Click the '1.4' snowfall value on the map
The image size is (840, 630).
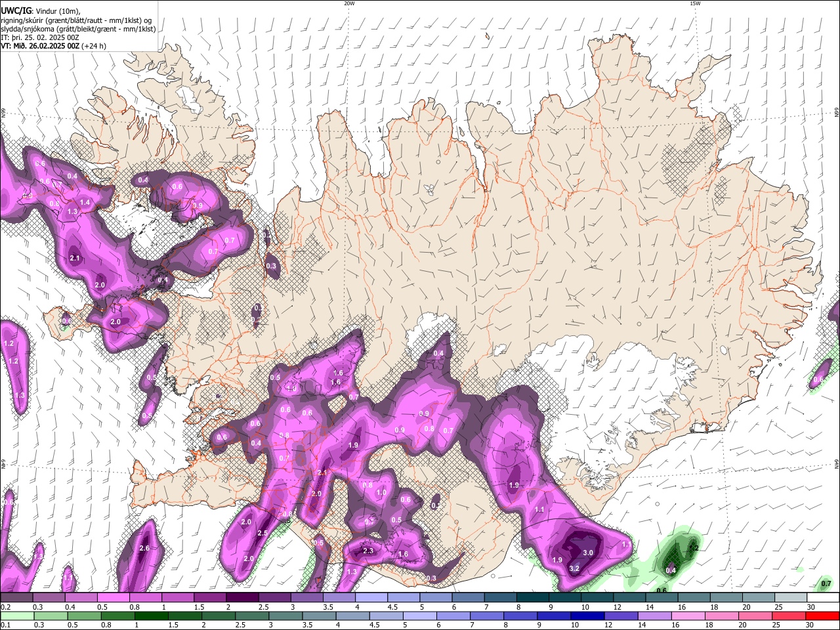[x=85, y=203]
